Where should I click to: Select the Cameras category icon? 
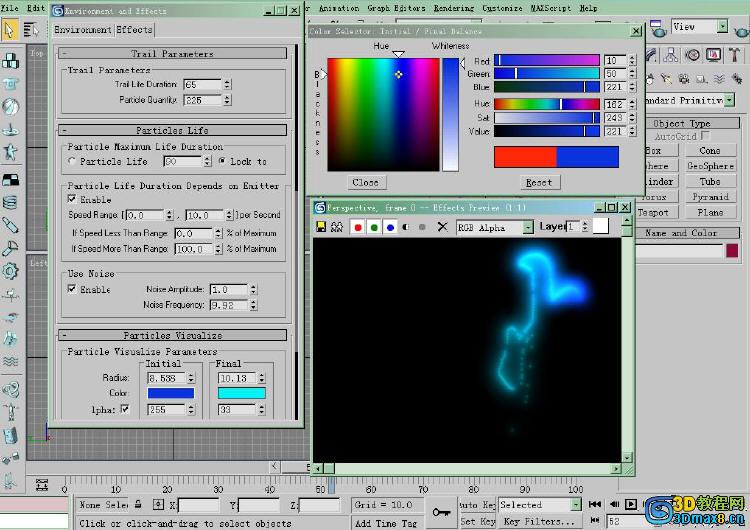[684, 79]
